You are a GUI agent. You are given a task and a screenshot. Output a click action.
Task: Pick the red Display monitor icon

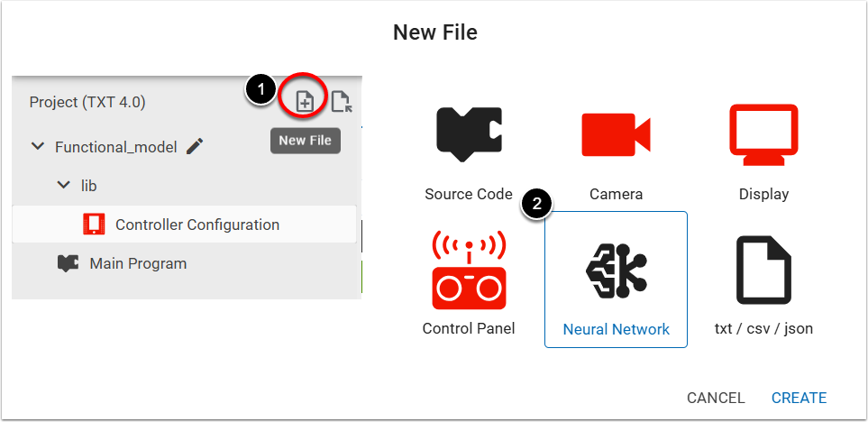763,135
